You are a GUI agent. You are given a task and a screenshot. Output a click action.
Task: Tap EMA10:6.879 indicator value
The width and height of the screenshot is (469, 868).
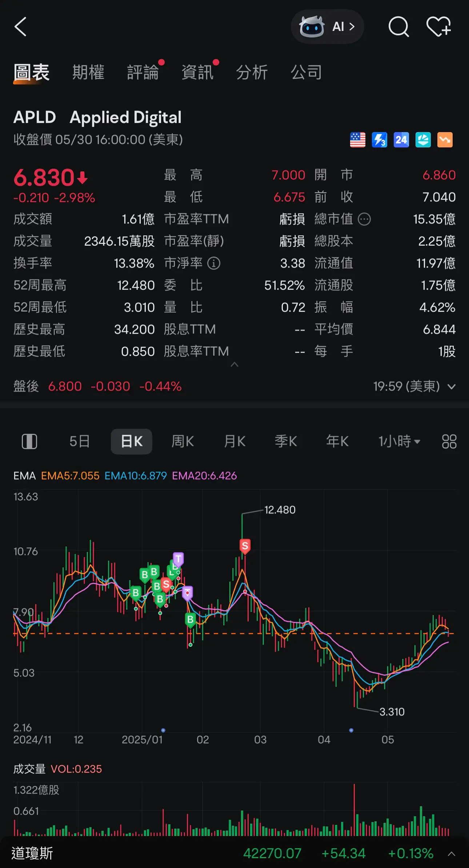136,476
